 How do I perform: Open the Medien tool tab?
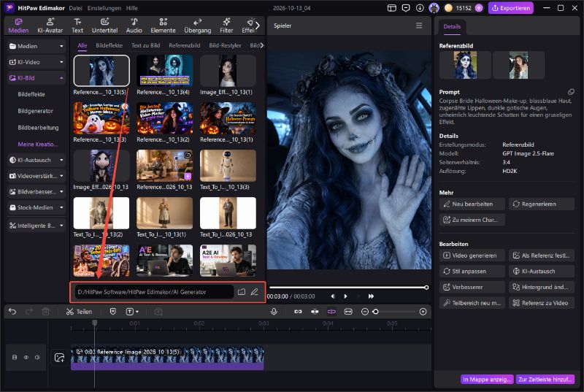[18, 26]
